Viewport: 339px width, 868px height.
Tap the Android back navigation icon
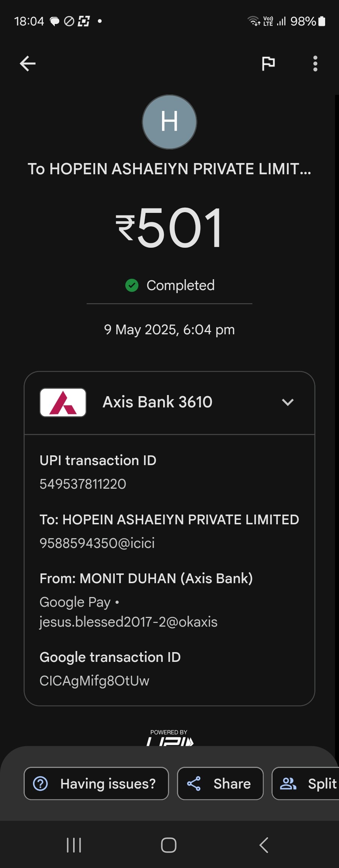(x=264, y=845)
